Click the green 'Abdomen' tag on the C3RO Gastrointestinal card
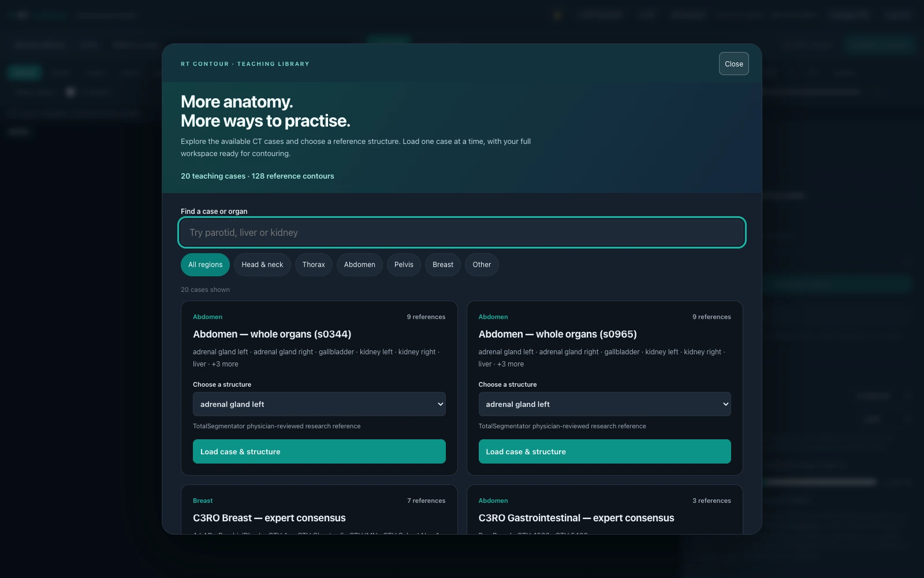 click(x=493, y=501)
